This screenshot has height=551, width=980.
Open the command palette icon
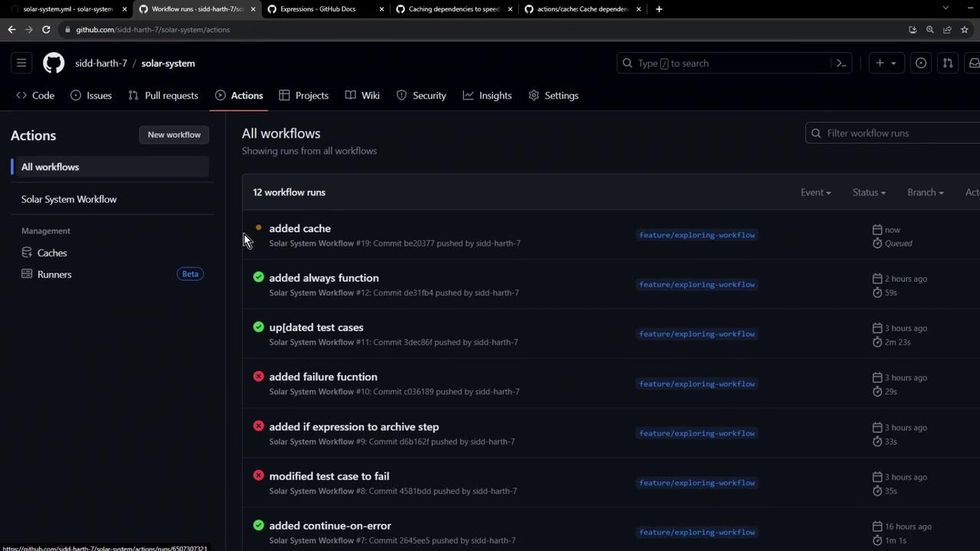point(841,64)
